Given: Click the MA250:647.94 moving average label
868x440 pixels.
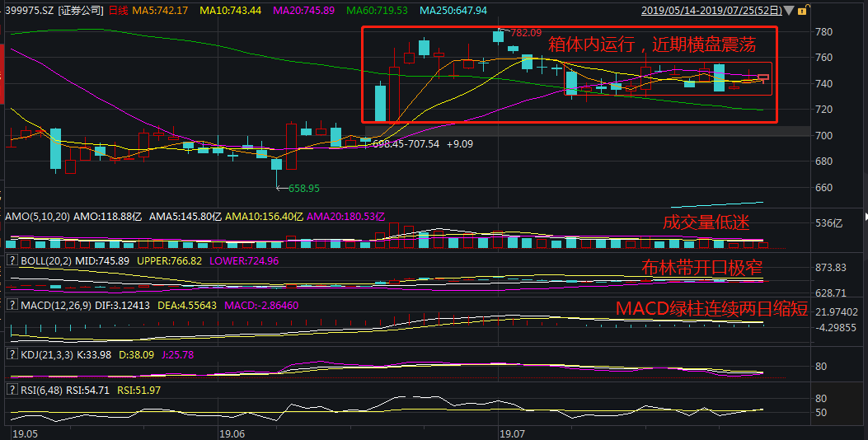Looking at the screenshot, I should pos(453,11).
